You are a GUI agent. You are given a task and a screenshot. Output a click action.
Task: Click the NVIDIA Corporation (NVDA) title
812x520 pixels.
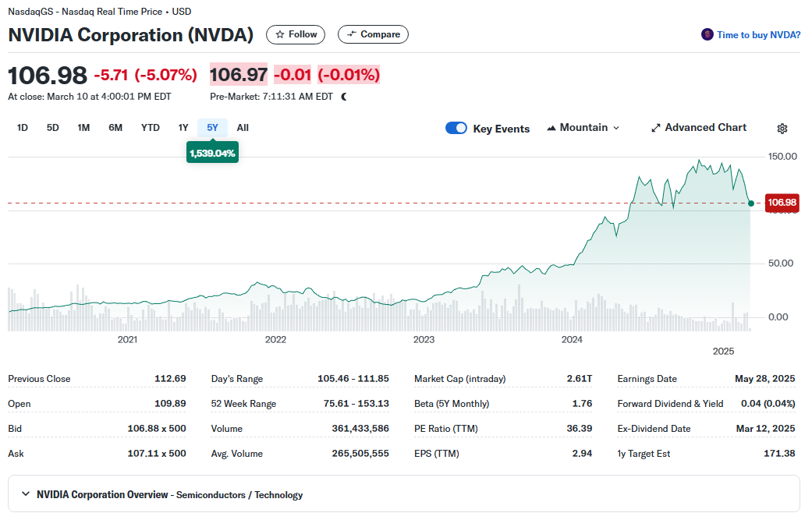point(131,35)
